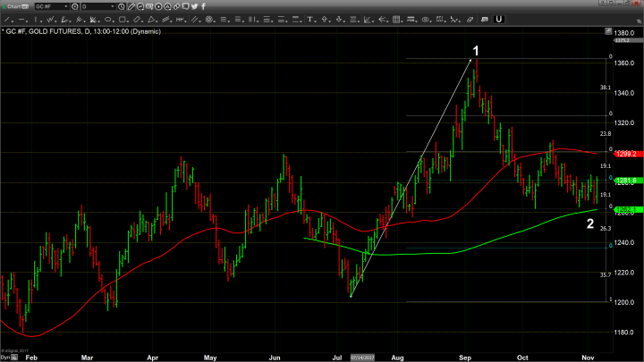This screenshot has height=362, width=644.
Task: Click the eraser tool in the toolbar
Action: point(470,19)
